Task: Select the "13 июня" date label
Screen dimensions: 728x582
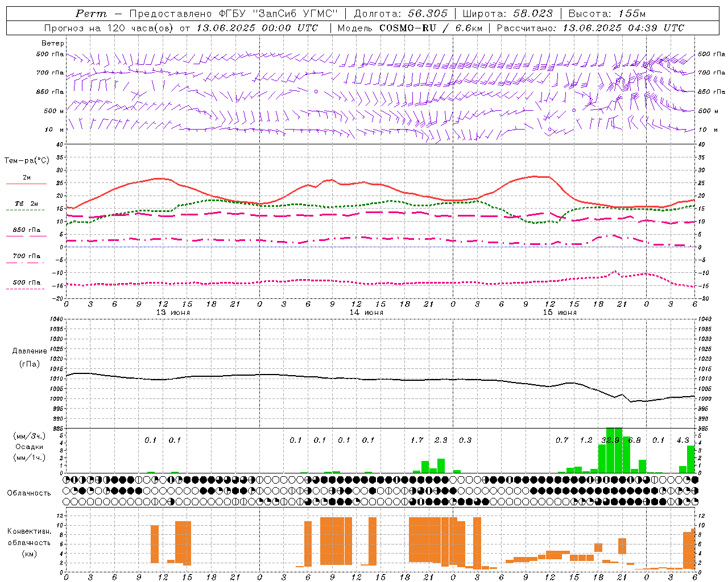Action: coord(173,313)
